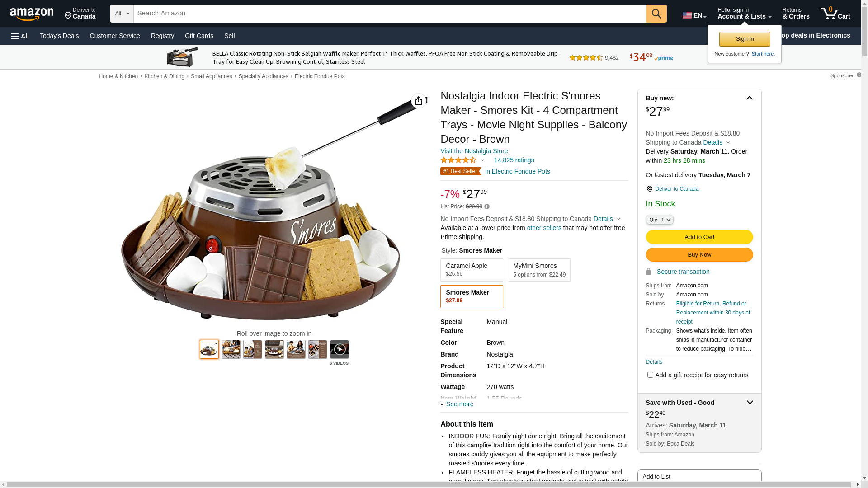Screen dimensions: 868x488
Task: Click the star rating icon
Action: (x=458, y=160)
